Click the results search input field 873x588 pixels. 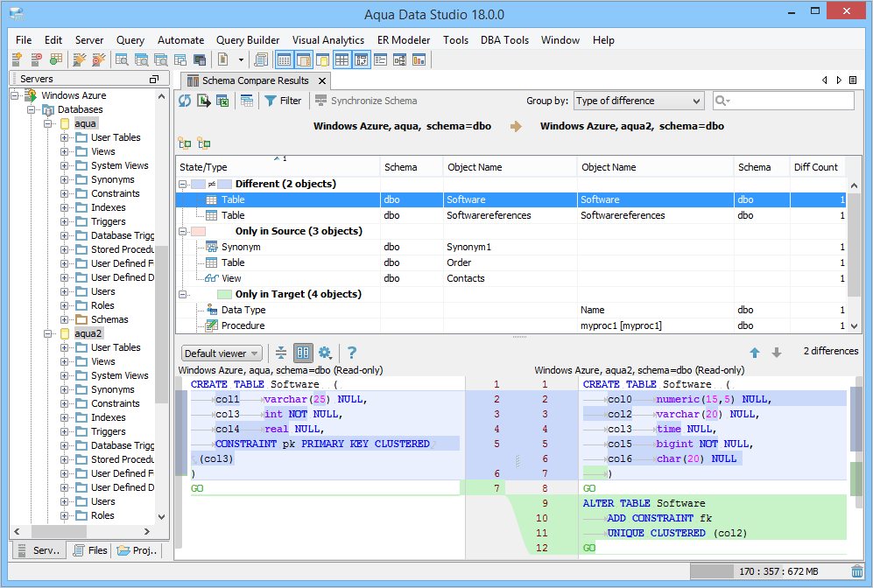pos(784,101)
